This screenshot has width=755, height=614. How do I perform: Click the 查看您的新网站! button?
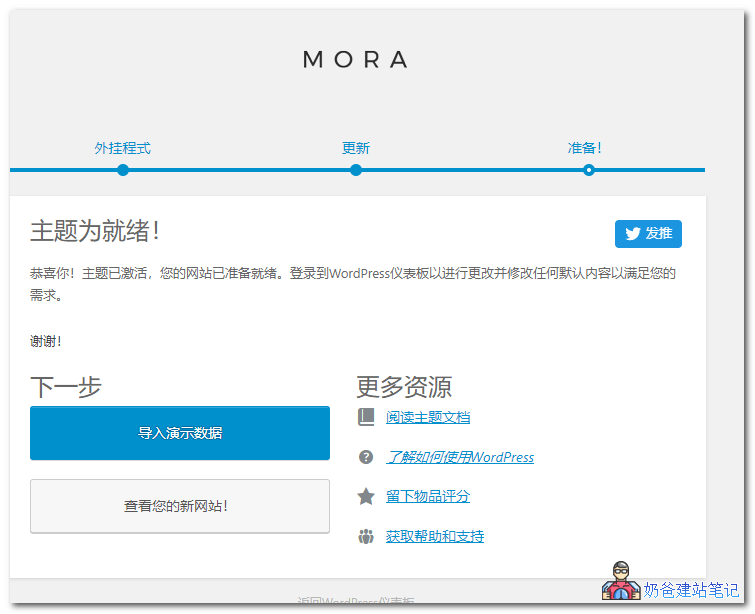tap(180, 506)
